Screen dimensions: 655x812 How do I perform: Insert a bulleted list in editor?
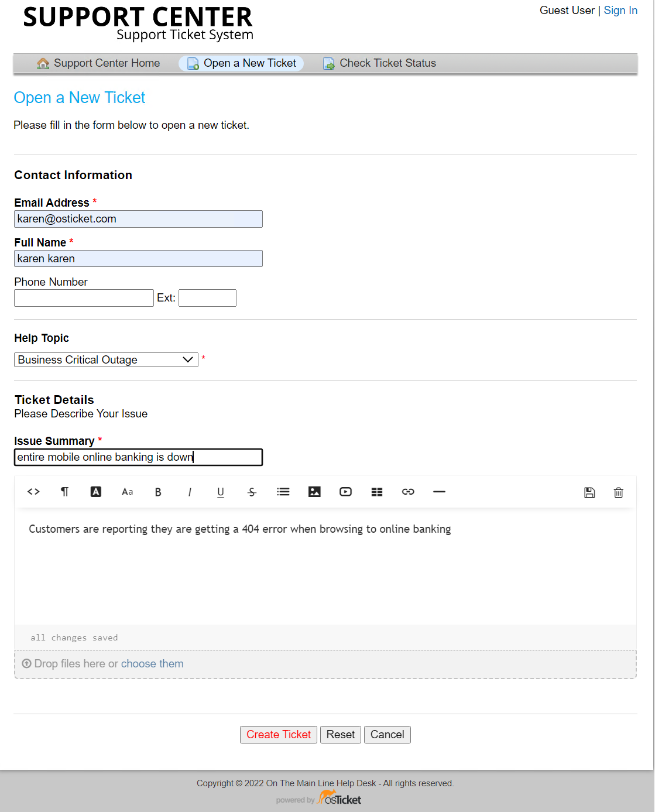pyautogui.click(x=283, y=492)
